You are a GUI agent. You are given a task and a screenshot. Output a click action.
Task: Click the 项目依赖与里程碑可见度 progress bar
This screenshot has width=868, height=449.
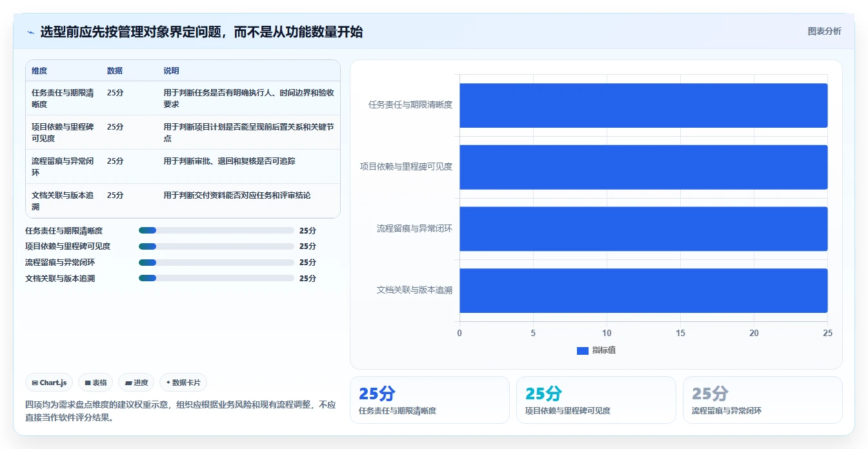(x=216, y=246)
